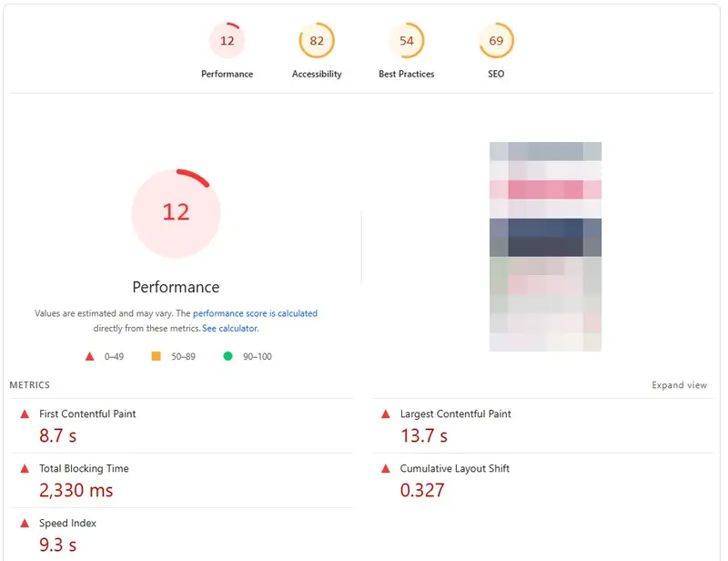Click the 'First Contentful Paint' metric label
This screenshot has width=728, height=561.
click(x=87, y=413)
